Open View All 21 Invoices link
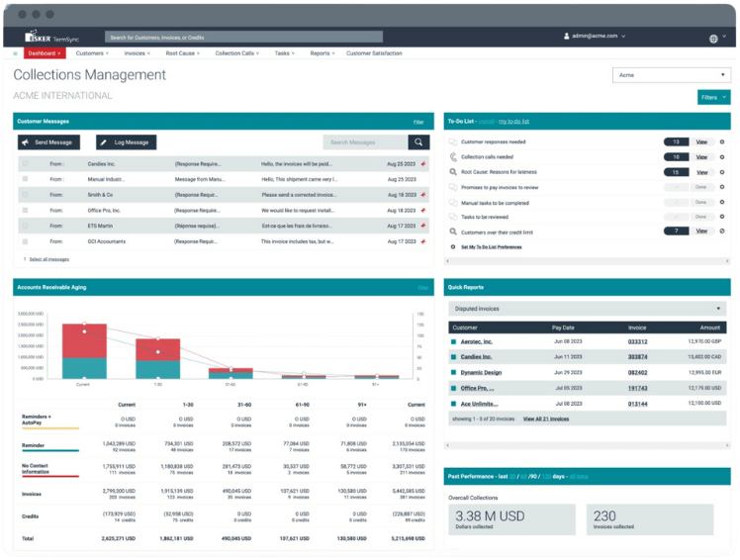 pos(546,420)
